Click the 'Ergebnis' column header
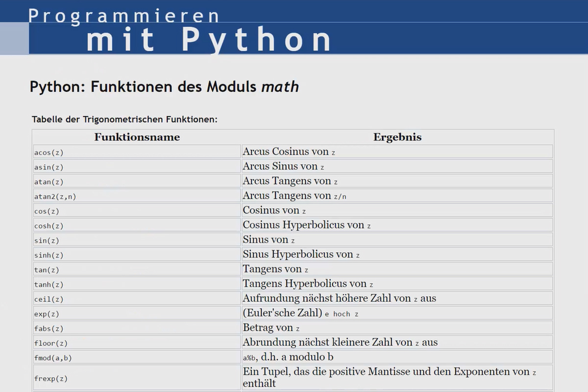Image resolution: width=588 pixels, height=392 pixels. 397,137
